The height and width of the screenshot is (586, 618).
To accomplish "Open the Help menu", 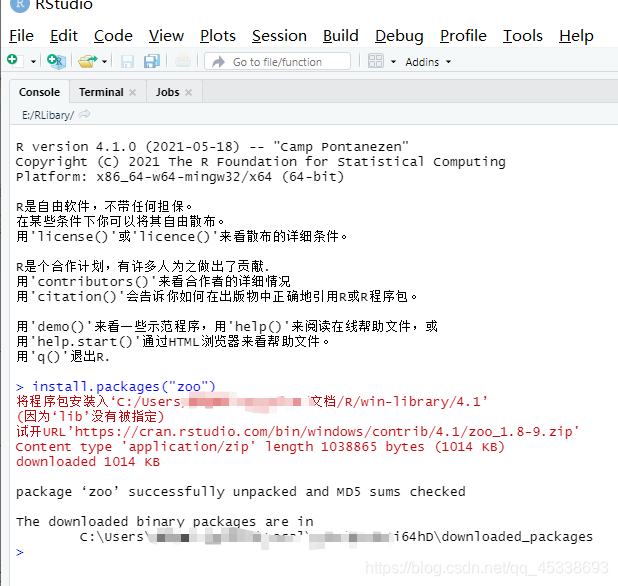I will [576, 36].
